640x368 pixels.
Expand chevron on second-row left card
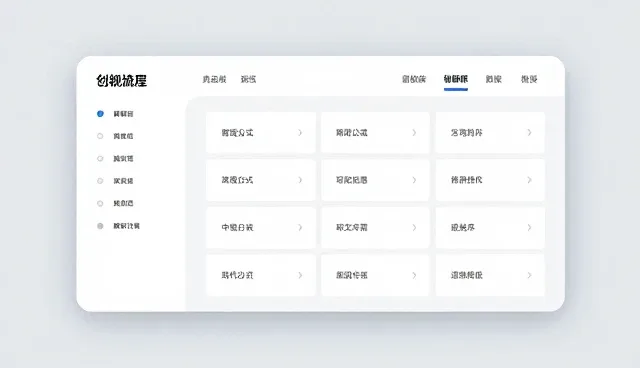(300, 180)
